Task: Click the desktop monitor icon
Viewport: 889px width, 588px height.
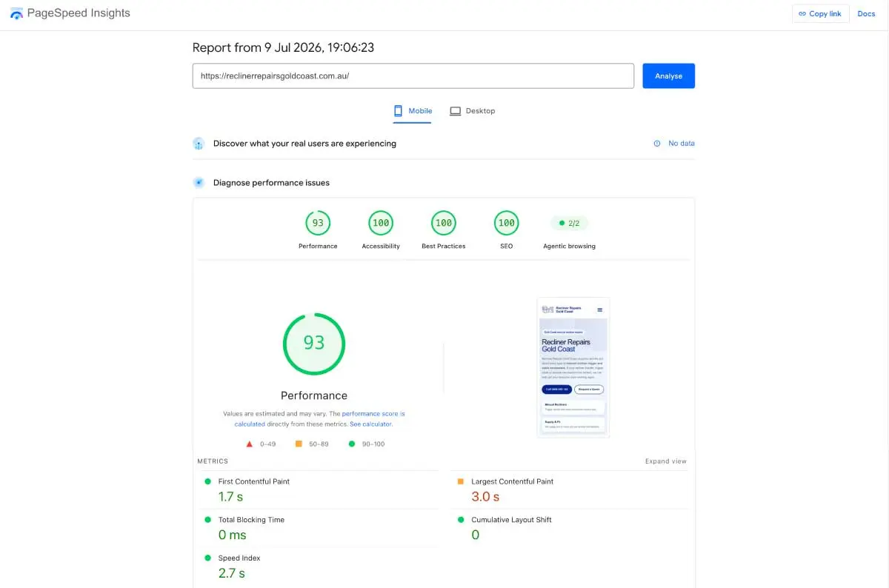Action: 455,111
